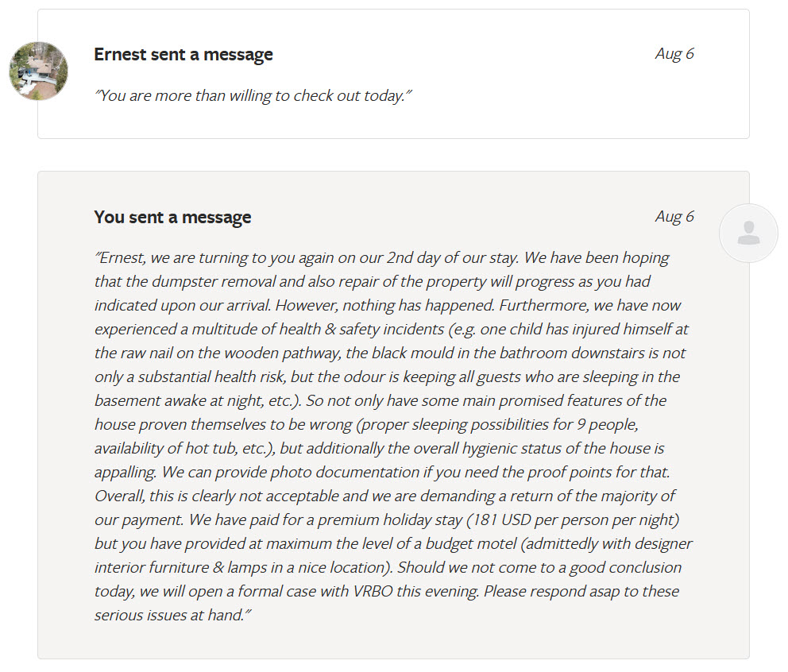This screenshot has height=672, width=788.
Task: Click the last line "serious issues at hand"
Action: 172,615
